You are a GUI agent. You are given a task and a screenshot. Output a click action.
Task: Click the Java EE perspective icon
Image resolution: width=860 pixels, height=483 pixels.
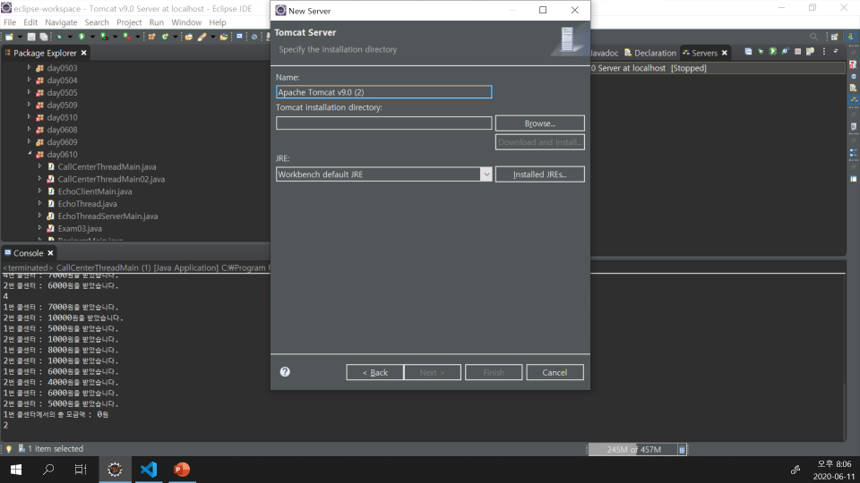[851, 36]
